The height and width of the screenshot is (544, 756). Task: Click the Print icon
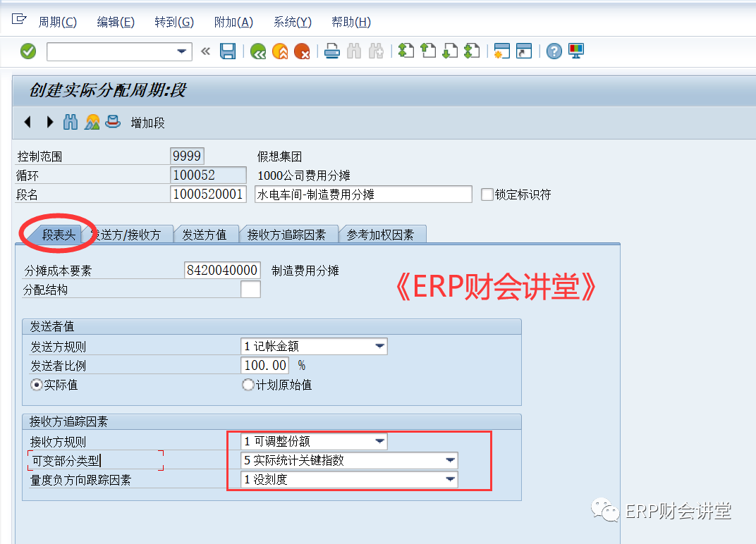331,51
